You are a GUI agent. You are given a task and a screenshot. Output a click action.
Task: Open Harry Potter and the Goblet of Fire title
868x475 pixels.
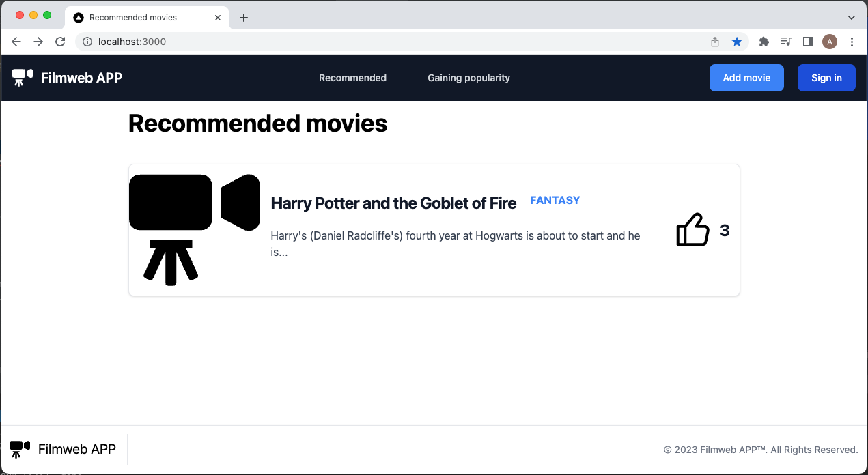(393, 203)
